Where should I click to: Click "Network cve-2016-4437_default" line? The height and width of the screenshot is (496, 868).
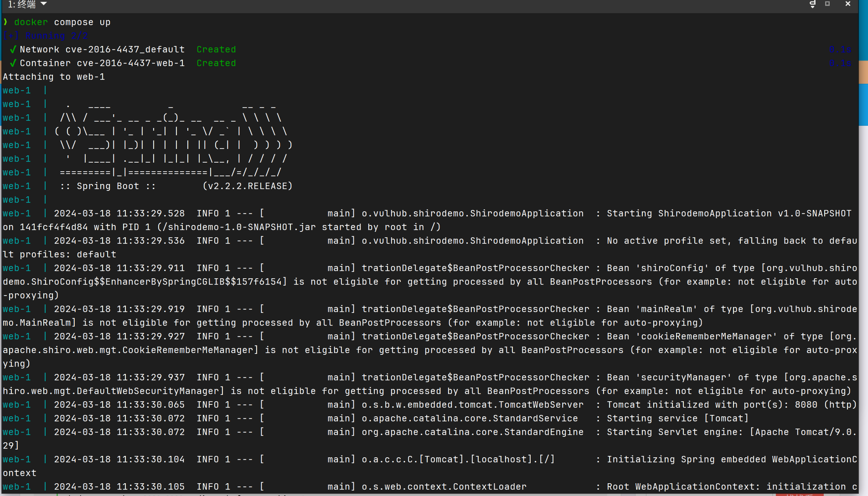tap(102, 50)
